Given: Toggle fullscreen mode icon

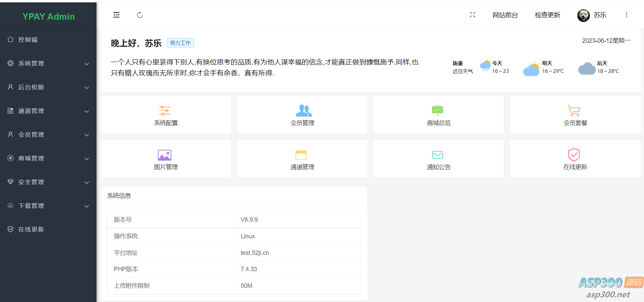Looking at the screenshot, I should pyautogui.click(x=472, y=15).
